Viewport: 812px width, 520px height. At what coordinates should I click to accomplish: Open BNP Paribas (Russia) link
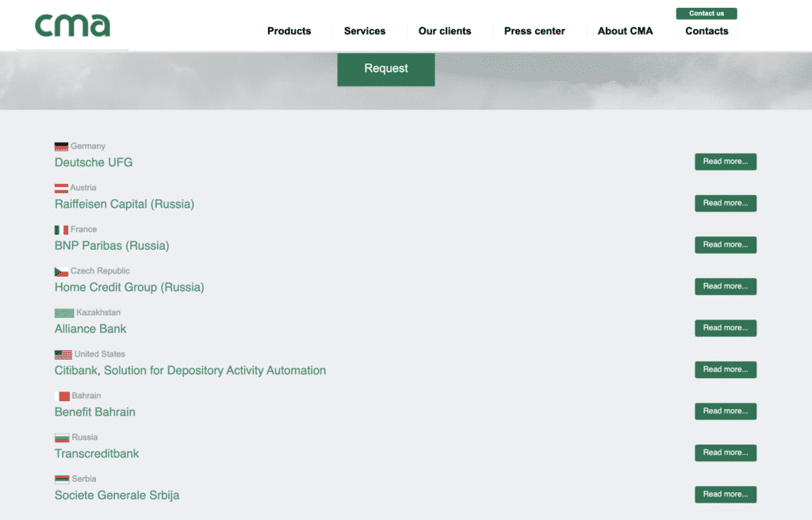tap(112, 246)
